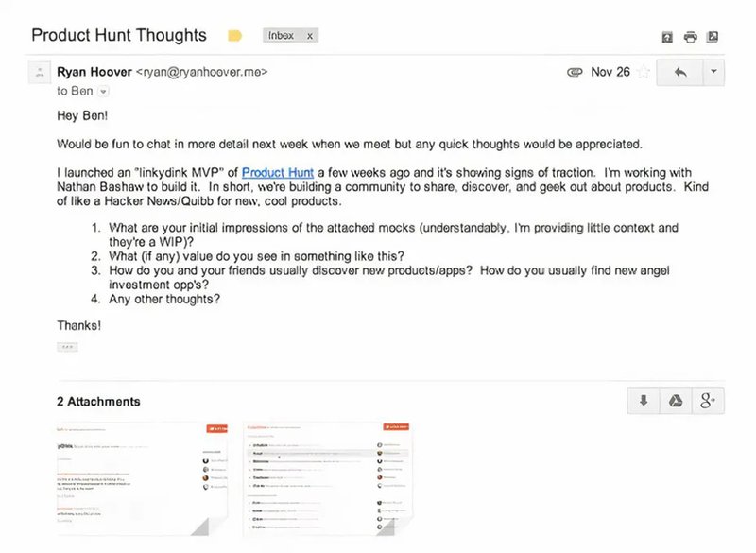
Task: Open the Product Hunt Thoughts subject line
Action: coord(118,34)
